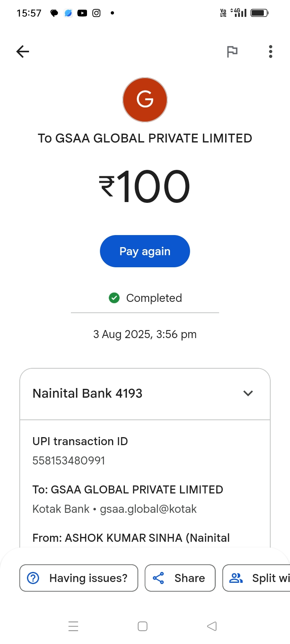
Task: Tap the flag report icon
Action: point(232,52)
